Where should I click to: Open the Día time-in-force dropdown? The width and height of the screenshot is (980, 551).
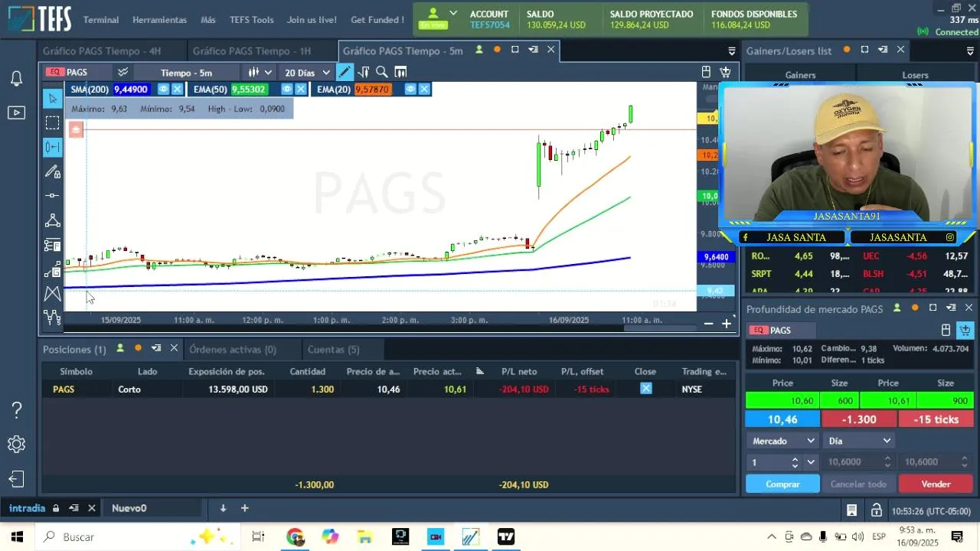pos(859,441)
